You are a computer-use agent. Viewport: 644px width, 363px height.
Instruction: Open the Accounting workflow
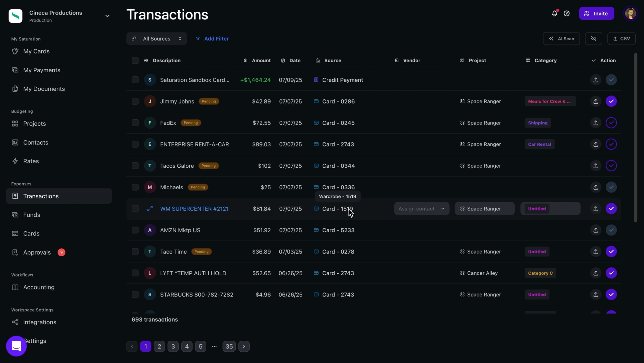click(39, 287)
